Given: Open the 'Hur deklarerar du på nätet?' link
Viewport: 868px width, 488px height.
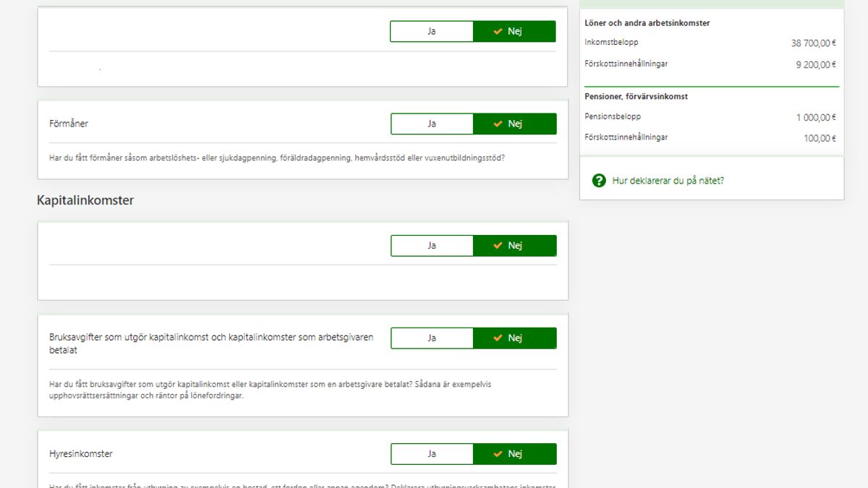Looking at the screenshot, I should (x=668, y=181).
